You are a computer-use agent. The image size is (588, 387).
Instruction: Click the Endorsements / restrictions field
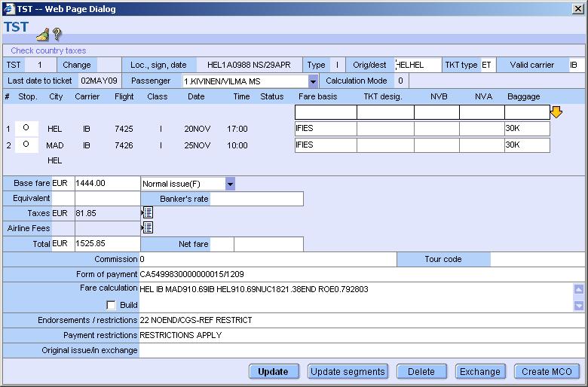coord(362,320)
